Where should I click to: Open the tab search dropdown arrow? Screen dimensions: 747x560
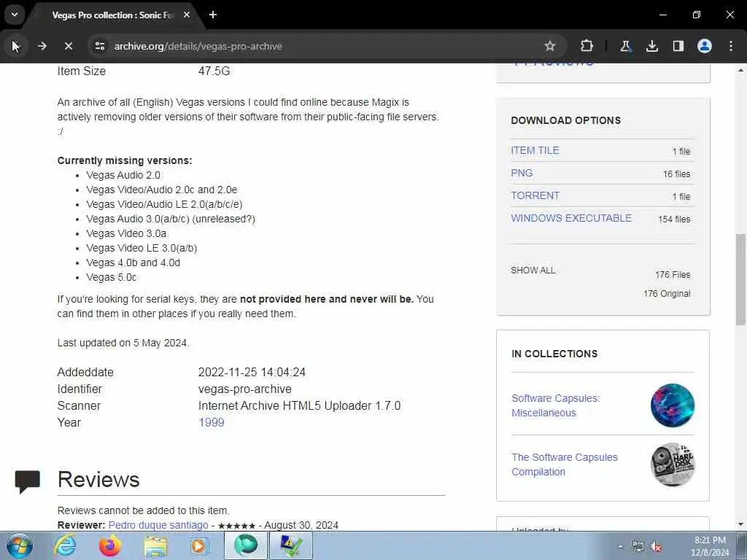click(15, 15)
